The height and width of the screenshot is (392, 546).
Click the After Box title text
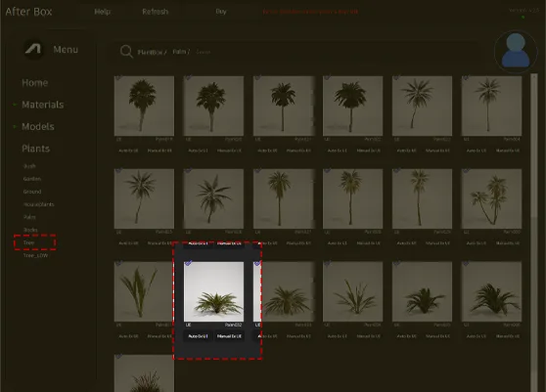[28, 12]
